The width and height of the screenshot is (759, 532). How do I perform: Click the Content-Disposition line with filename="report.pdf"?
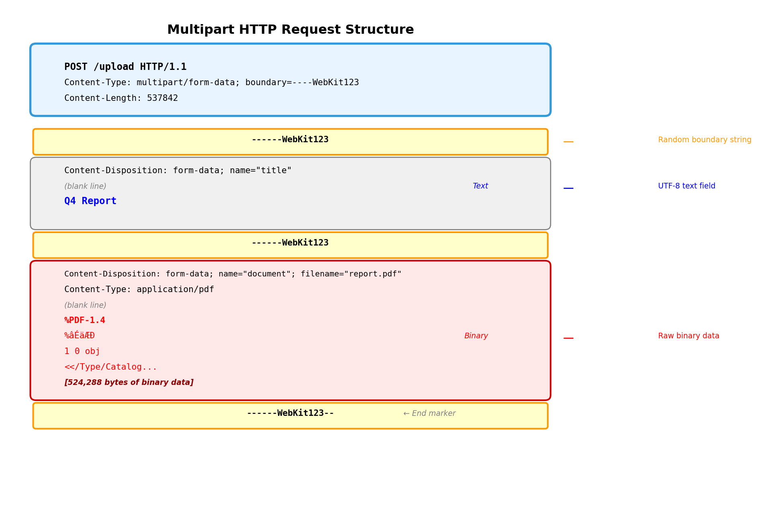[x=233, y=274]
